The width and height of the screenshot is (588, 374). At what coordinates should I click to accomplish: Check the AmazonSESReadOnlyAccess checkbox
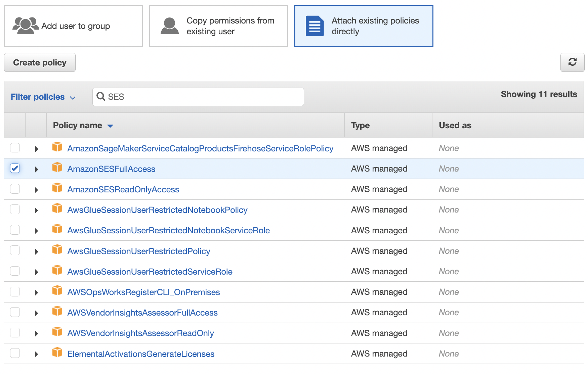(15, 189)
